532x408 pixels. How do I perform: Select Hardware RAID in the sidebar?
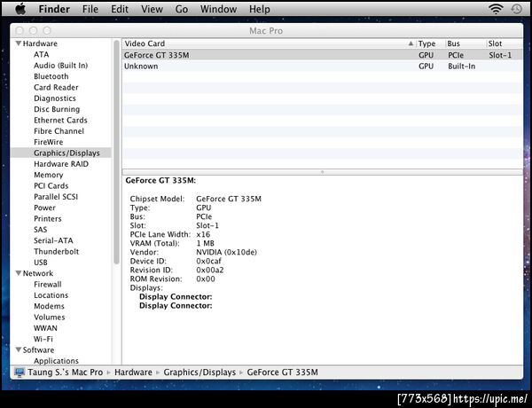[61, 164]
